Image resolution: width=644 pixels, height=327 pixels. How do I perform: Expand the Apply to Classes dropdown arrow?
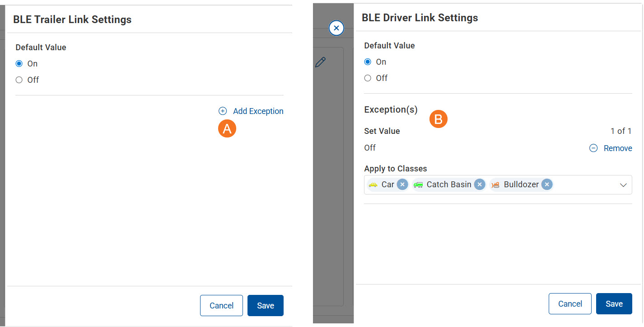pos(624,185)
